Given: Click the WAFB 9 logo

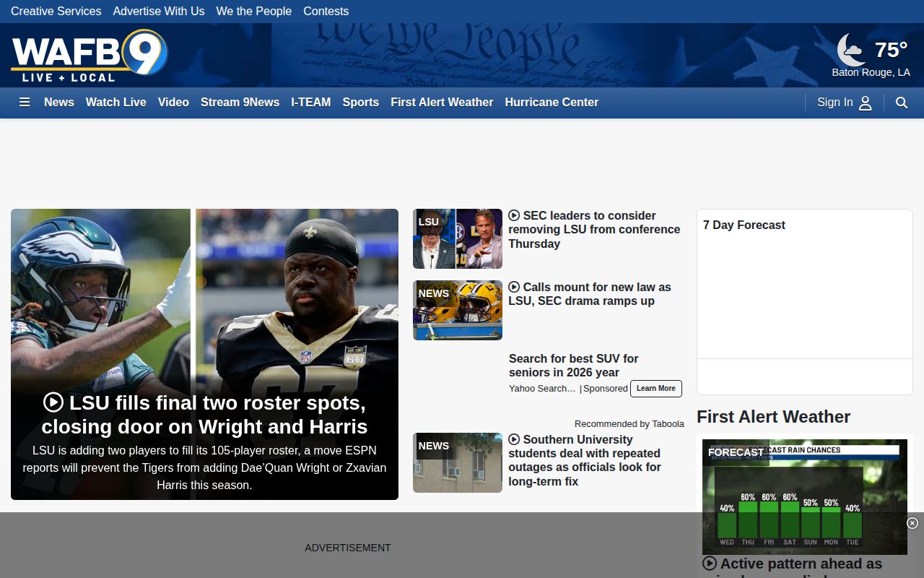Looking at the screenshot, I should pyautogui.click(x=89, y=56).
